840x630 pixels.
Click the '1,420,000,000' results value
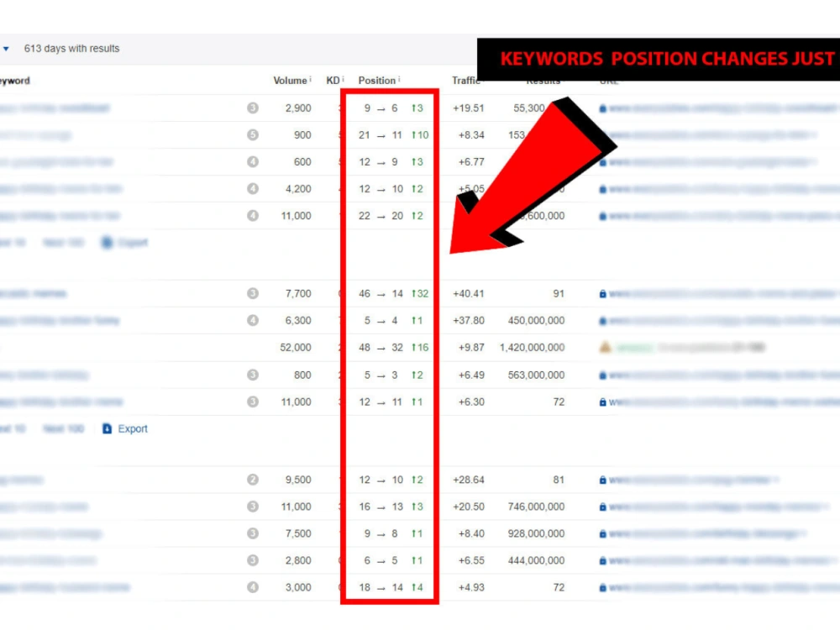point(532,348)
